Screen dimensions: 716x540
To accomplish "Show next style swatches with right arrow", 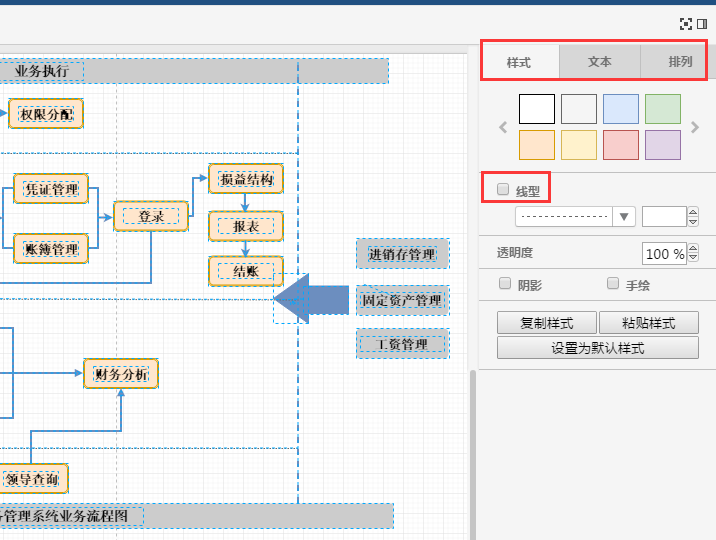I will tap(695, 127).
